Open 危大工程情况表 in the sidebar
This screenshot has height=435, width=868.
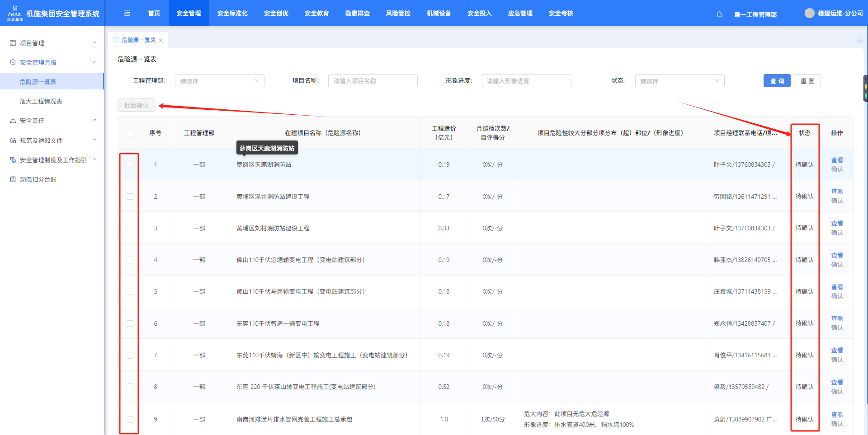coord(41,101)
